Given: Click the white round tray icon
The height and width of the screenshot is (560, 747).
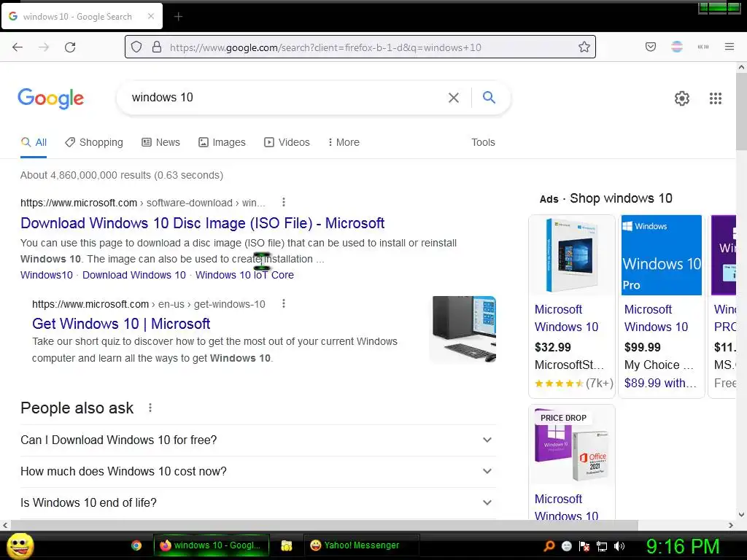Looking at the screenshot, I should (566, 546).
